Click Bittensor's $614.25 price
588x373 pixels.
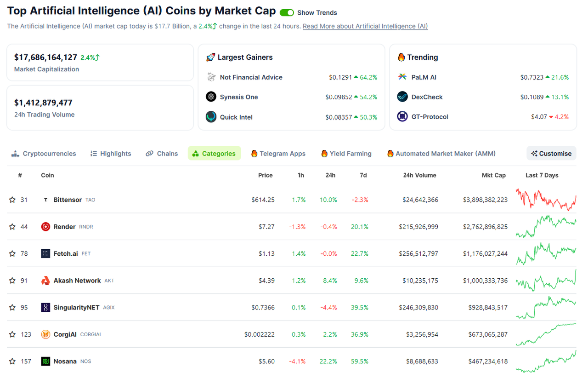pos(263,200)
